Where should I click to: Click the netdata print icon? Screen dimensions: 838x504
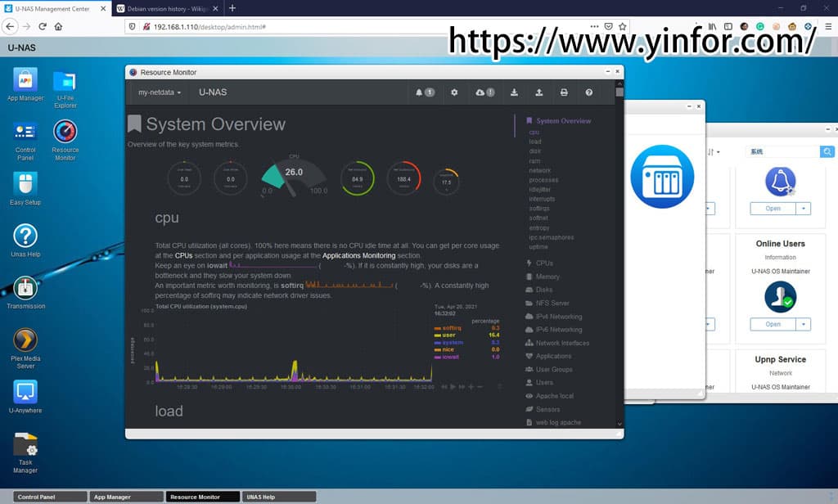point(564,92)
